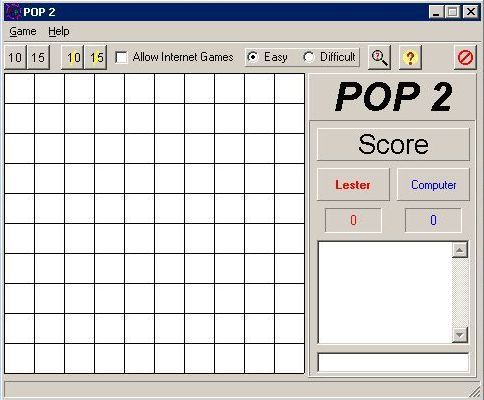
Task: Open the Game menu
Action: (x=23, y=31)
